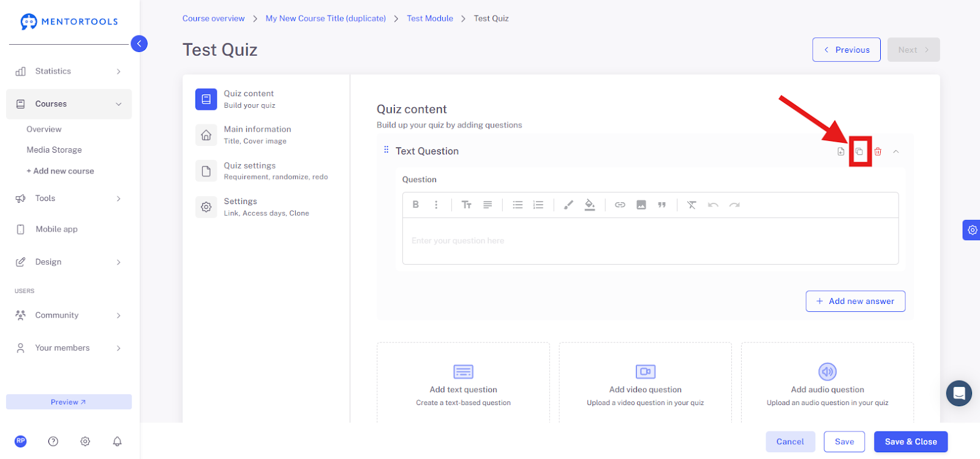Delete the Text Question with trash icon
This screenshot has height=459, width=980.
pos(878,151)
